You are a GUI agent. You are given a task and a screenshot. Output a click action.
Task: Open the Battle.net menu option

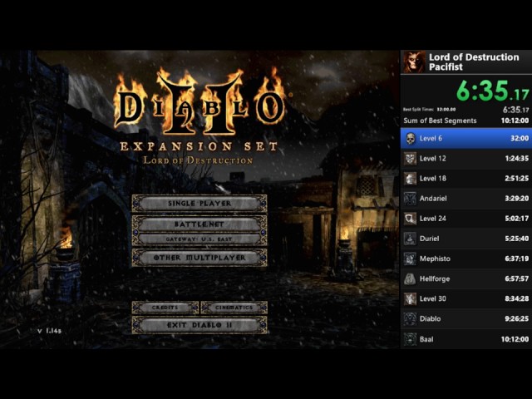(x=199, y=224)
